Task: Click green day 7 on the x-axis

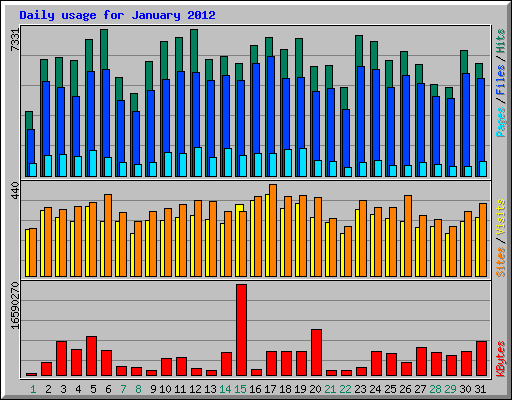Action: [x=123, y=389]
